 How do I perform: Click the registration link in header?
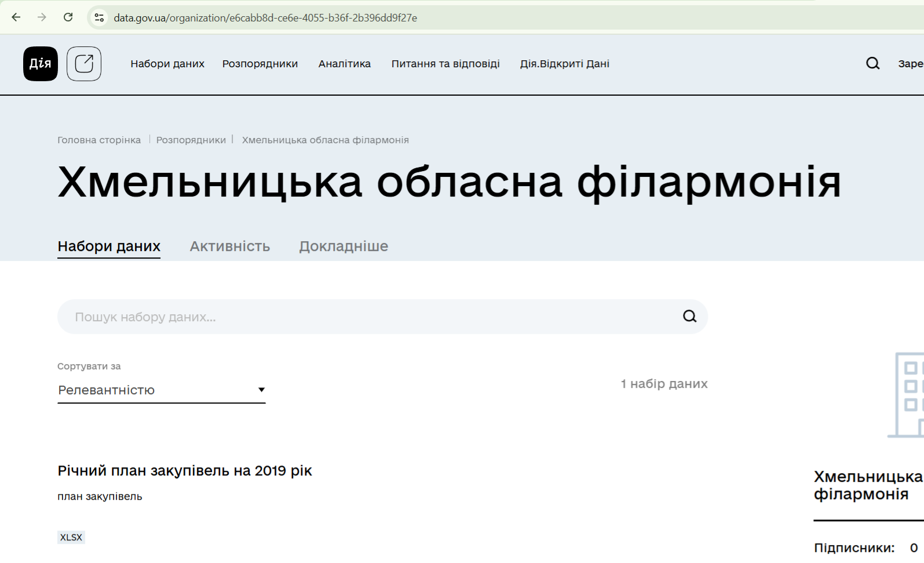click(911, 64)
